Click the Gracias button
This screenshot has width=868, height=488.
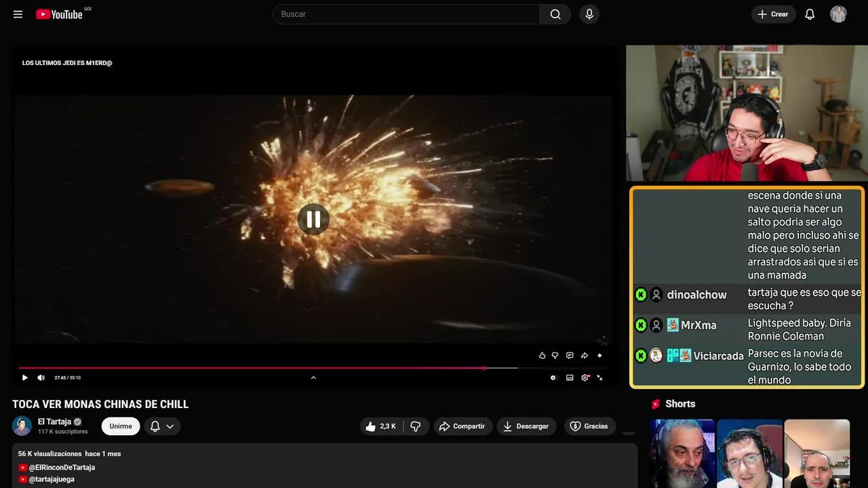[589, 426]
